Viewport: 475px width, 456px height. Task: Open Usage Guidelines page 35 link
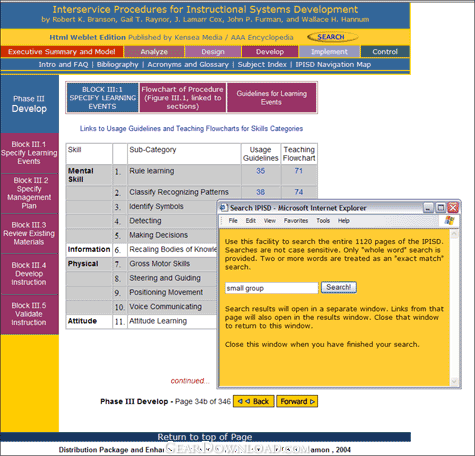(x=261, y=171)
